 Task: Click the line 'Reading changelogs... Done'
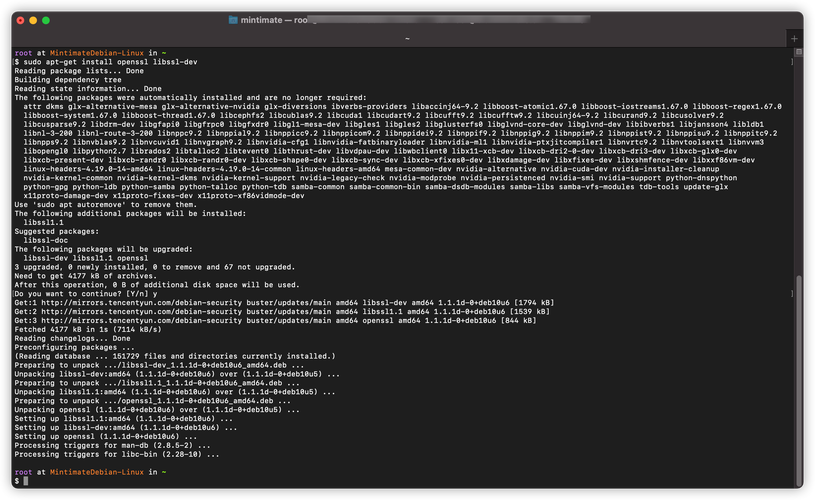(72, 338)
